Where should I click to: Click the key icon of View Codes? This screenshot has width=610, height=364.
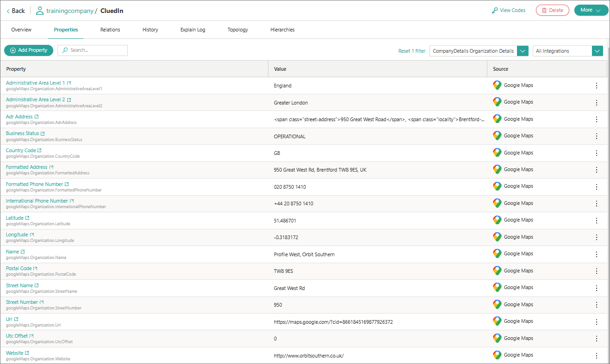tap(495, 10)
